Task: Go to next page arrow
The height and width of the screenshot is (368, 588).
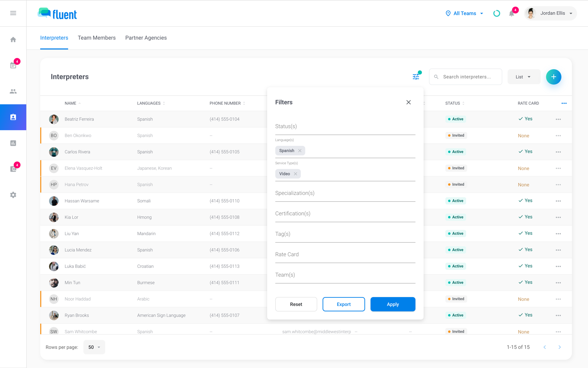Action: pyautogui.click(x=559, y=347)
